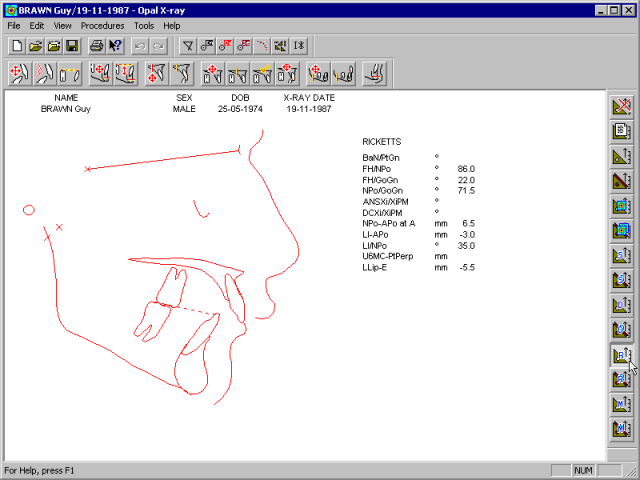Screen dimensions: 640x480
Task: Click the Opal X-ray title bar icon
Action: (x=11, y=10)
